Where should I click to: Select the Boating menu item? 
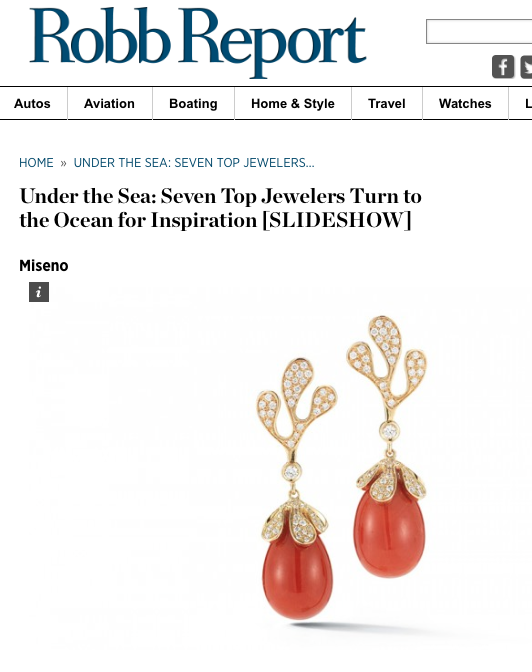tap(193, 104)
